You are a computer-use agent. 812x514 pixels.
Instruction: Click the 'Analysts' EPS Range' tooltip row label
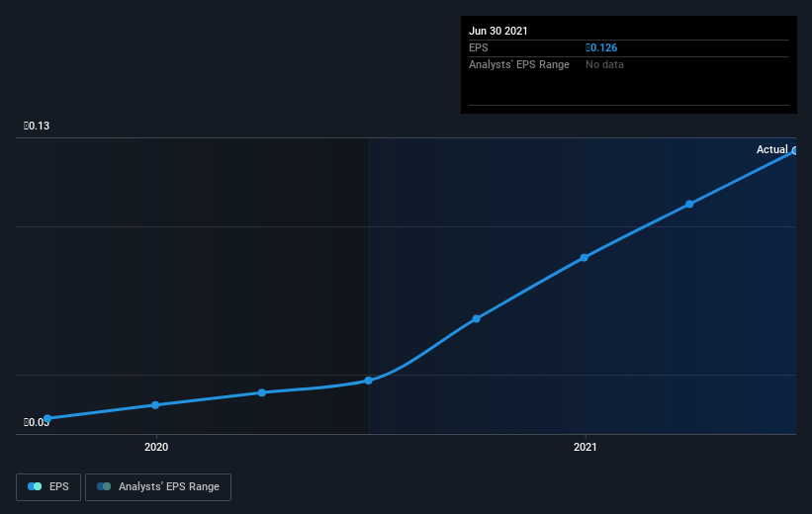519,64
